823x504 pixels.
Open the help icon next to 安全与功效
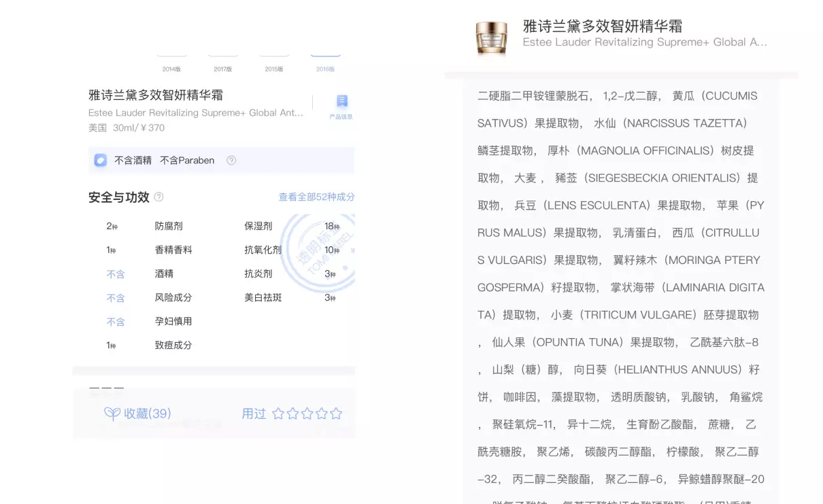(159, 197)
